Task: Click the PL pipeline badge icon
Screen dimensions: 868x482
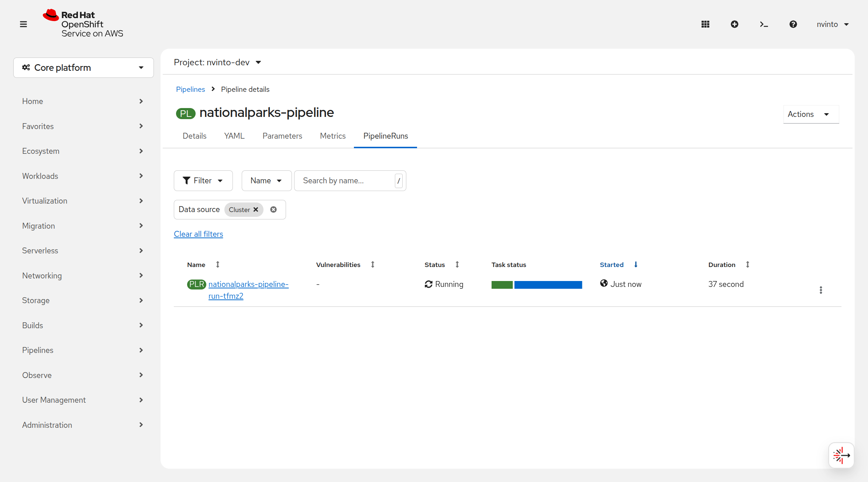Action: (186, 113)
